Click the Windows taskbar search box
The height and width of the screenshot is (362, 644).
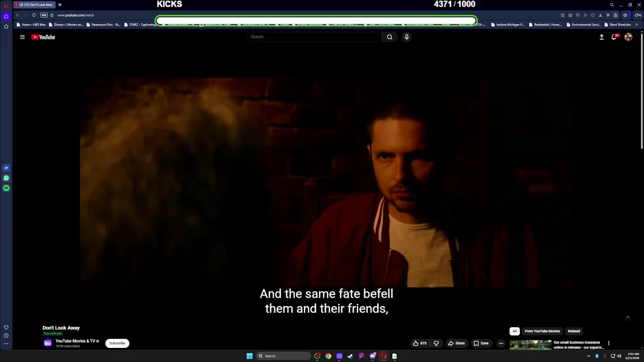(283, 356)
